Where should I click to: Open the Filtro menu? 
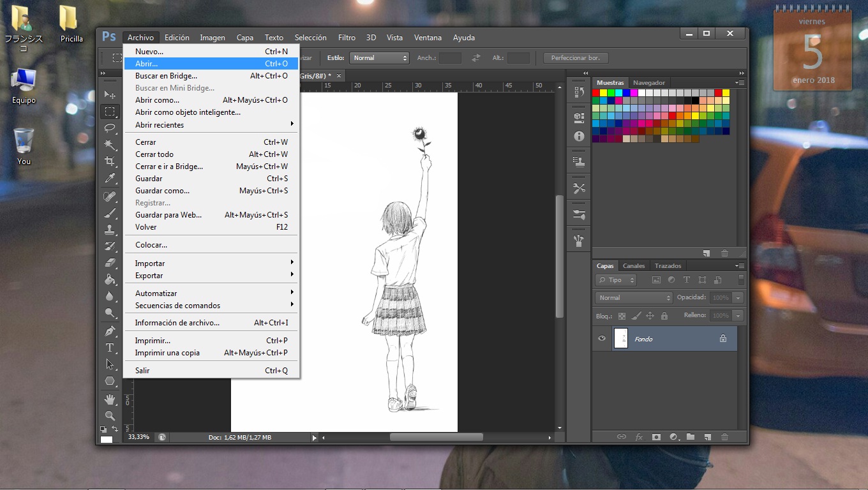(x=347, y=38)
